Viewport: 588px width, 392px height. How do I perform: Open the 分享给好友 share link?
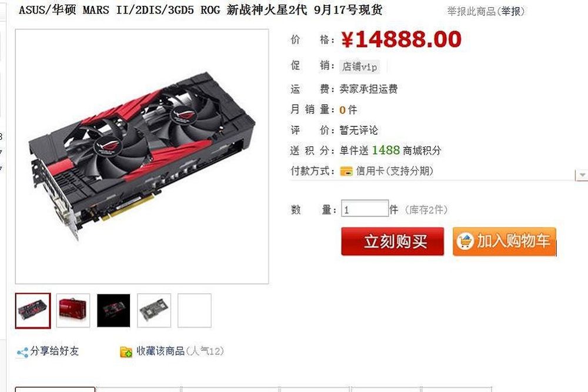54,351
